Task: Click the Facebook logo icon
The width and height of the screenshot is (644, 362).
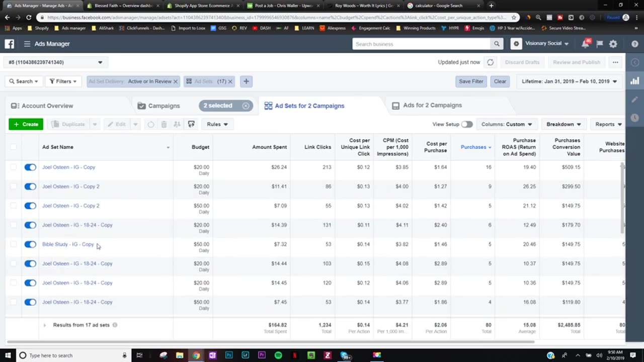Action: click(x=10, y=44)
